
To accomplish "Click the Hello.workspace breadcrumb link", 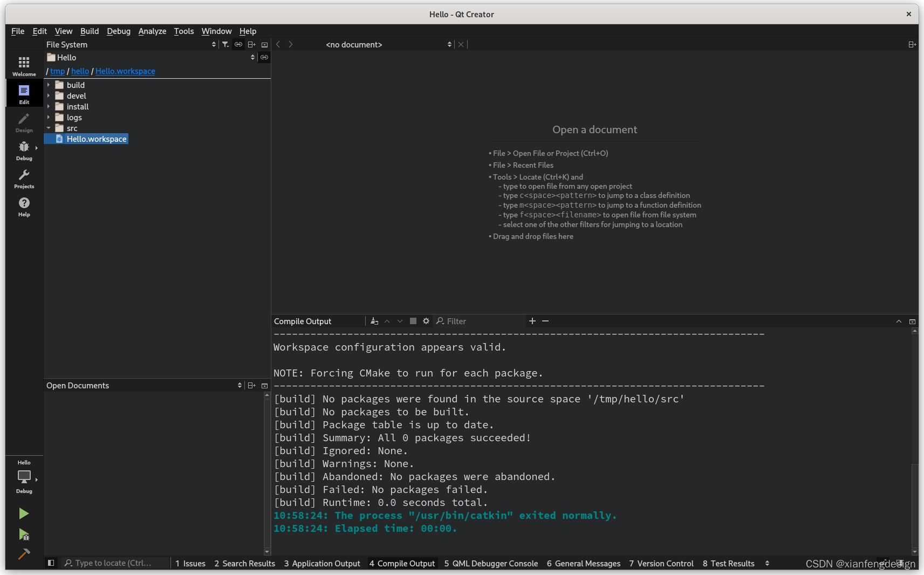I will pyautogui.click(x=125, y=71).
